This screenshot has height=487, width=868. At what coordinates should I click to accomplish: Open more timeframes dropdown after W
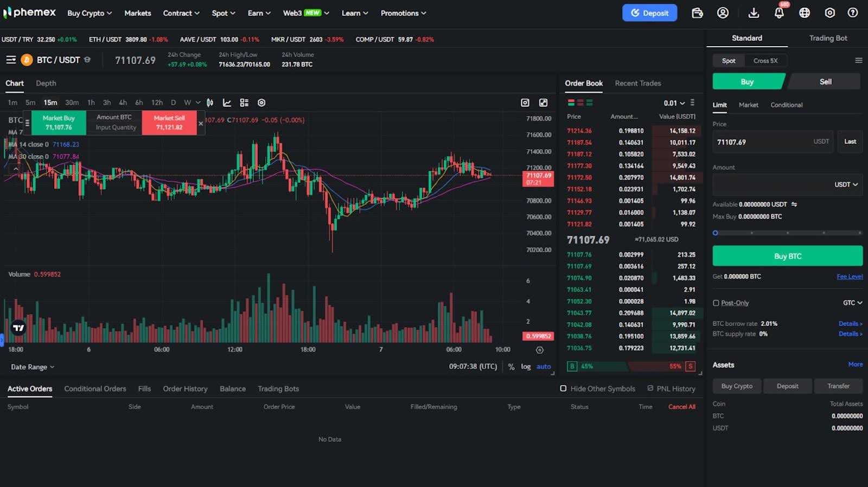coord(198,102)
